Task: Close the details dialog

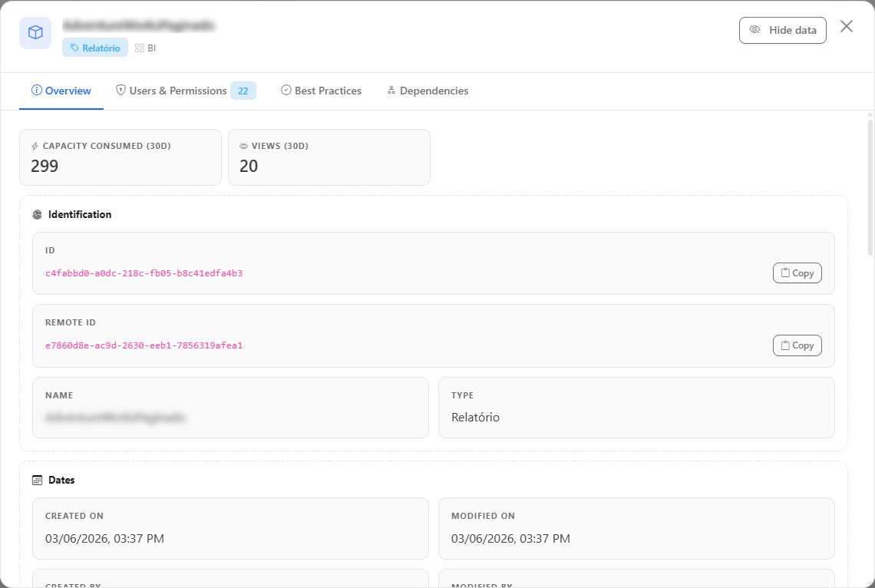Action: (846, 26)
